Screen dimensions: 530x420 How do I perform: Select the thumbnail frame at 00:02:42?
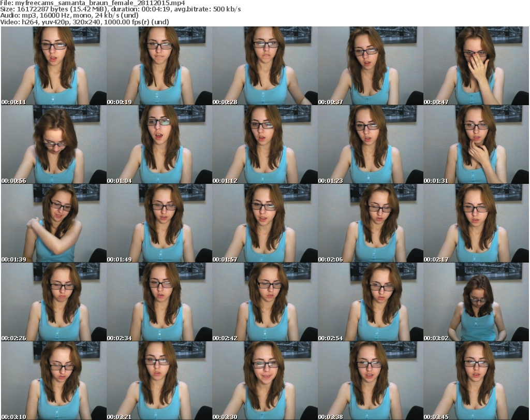pyautogui.click(x=264, y=301)
